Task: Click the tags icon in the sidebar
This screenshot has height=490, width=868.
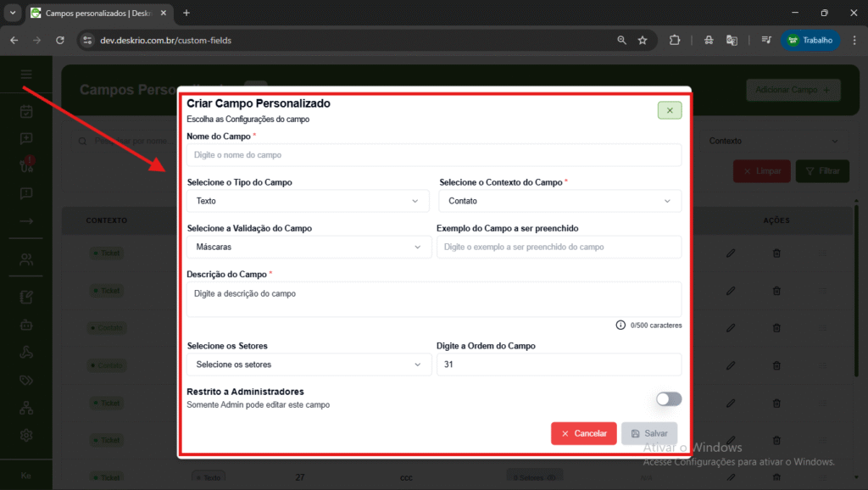Action: click(x=26, y=380)
